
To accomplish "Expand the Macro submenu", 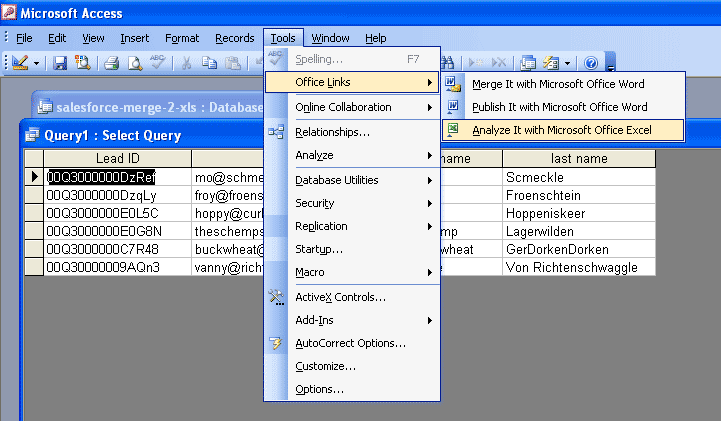I will click(x=352, y=272).
